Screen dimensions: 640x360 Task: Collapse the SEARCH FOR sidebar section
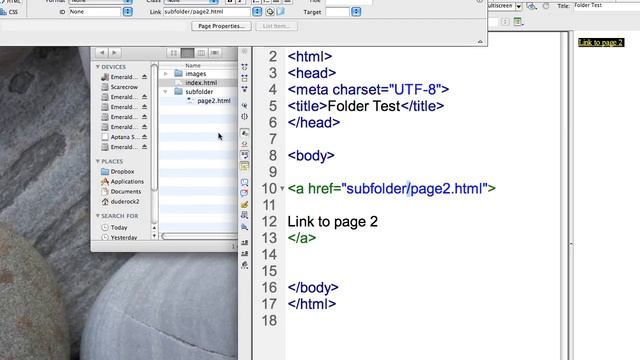[98, 216]
